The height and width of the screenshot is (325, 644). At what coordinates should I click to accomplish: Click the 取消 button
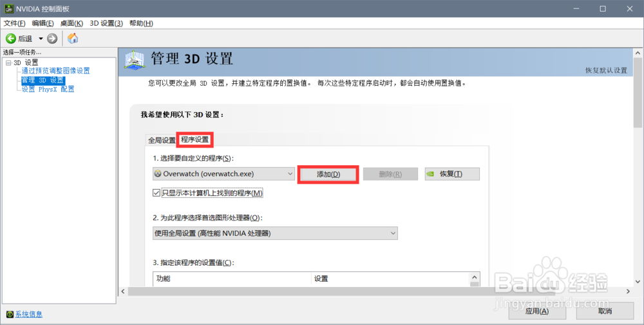click(x=605, y=311)
